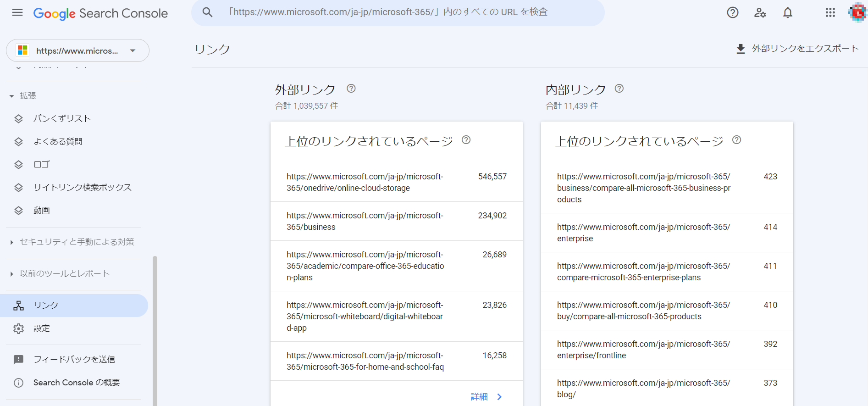The width and height of the screenshot is (868, 406).
Task: Click the 合計 1,039,557 件 total text
Action: click(x=307, y=106)
